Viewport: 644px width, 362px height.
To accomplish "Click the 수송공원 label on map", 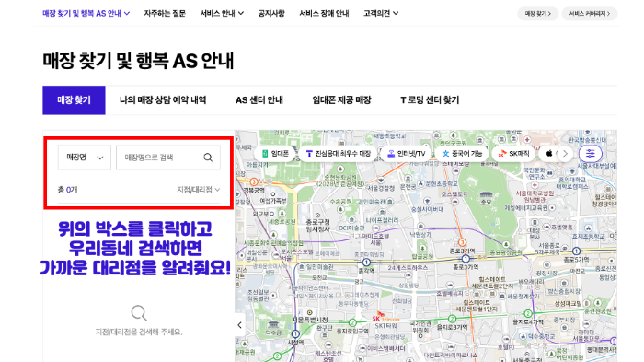I will click(x=341, y=202).
